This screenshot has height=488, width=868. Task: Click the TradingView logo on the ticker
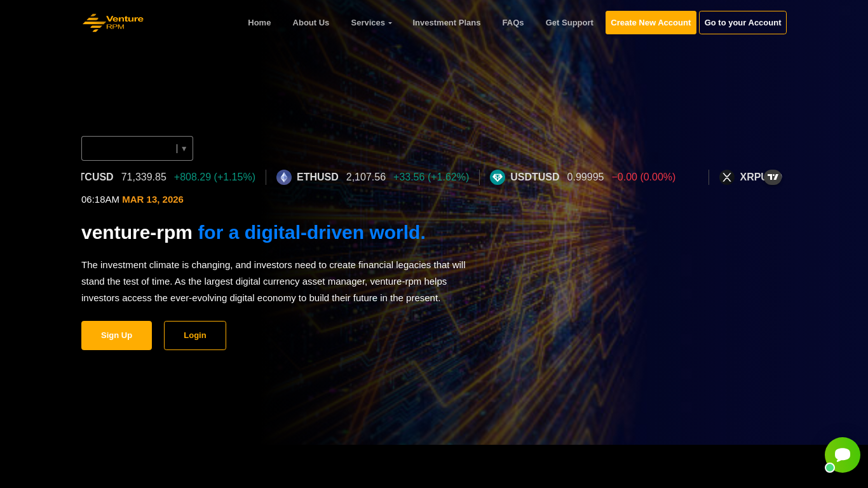click(x=773, y=177)
